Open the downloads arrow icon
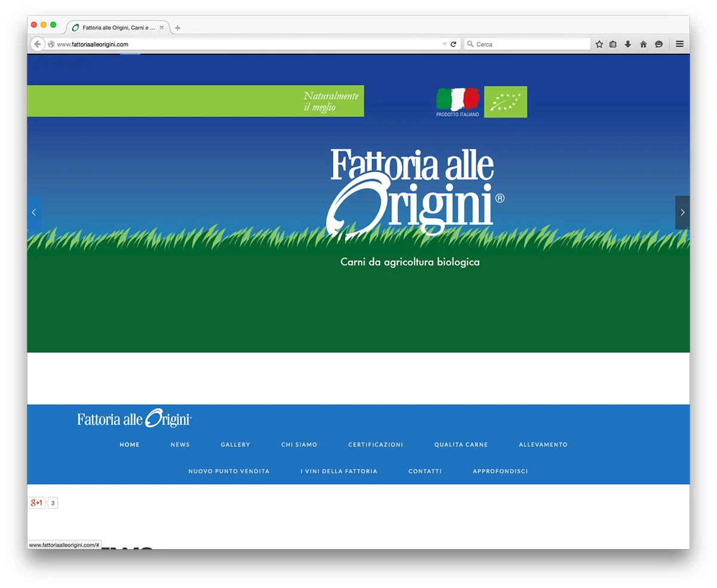Image resolution: width=717 pixels, height=588 pixels. point(628,44)
